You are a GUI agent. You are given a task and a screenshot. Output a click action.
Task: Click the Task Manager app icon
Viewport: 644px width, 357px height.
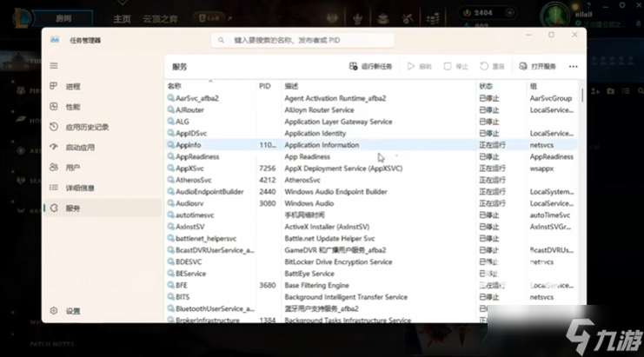click(55, 40)
